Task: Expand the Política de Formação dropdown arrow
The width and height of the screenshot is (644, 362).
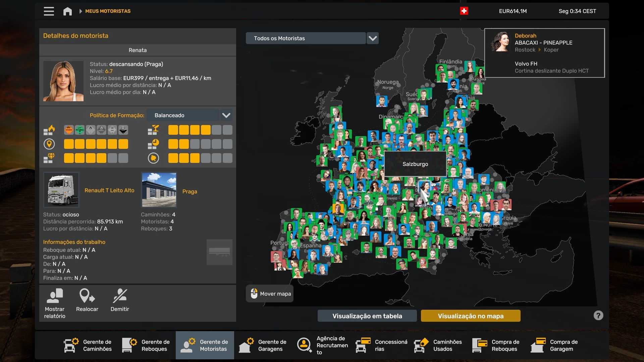Action: 226,115
